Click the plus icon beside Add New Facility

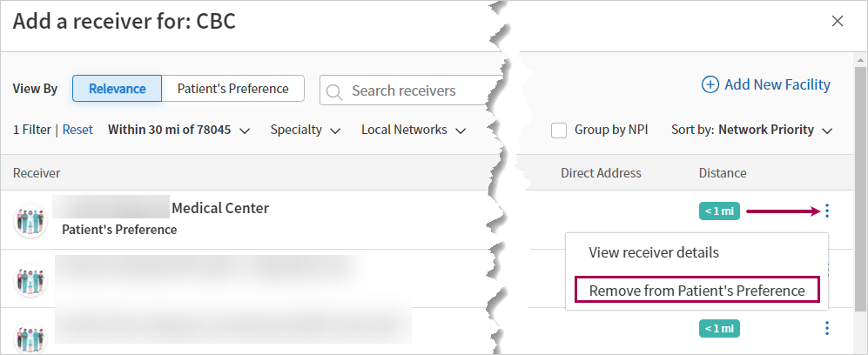[x=710, y=84]
